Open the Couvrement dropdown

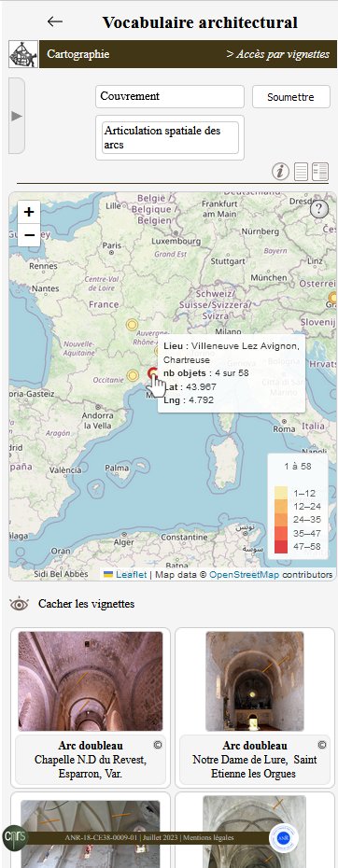170,96
